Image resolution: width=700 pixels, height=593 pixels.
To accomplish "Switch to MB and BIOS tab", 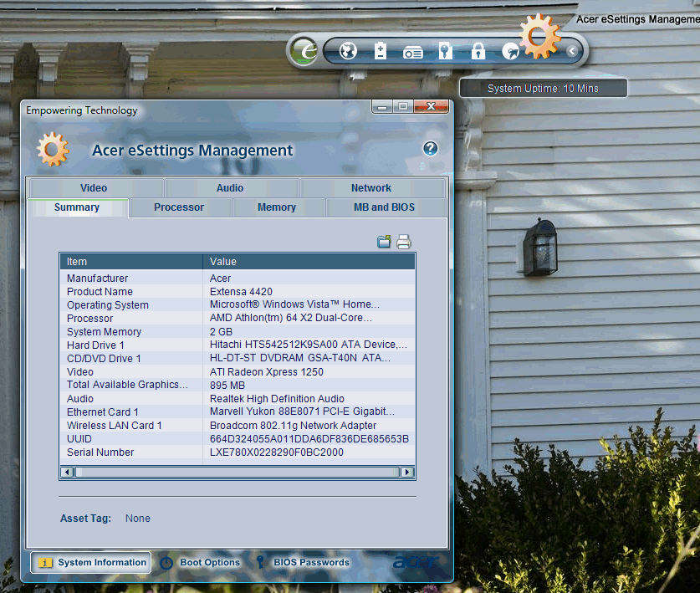I will pos(386,207).
